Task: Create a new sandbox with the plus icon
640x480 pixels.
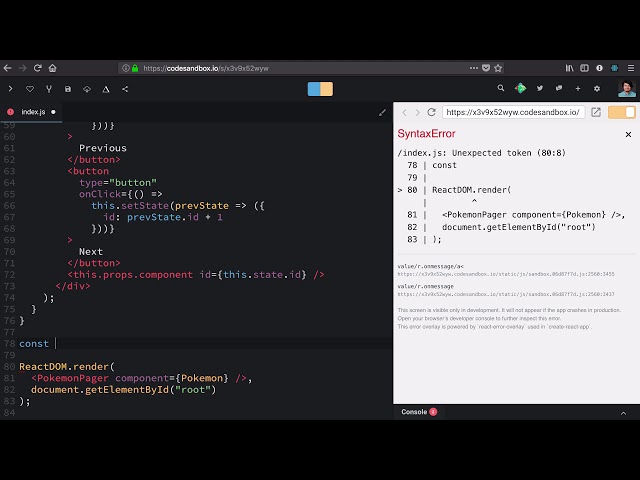Action: (x=578, y=88)
